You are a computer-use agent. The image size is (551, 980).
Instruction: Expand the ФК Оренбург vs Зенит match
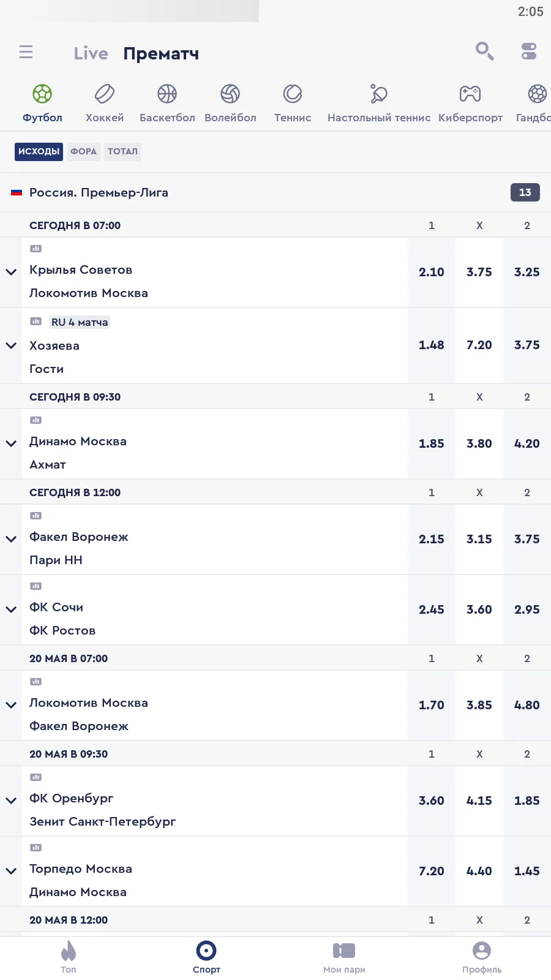point(11,801)
